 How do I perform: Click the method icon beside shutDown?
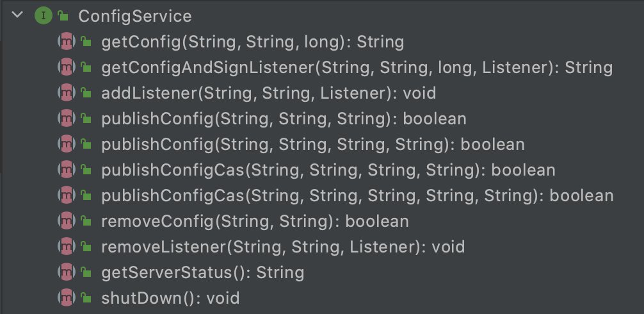pos(66,298)
